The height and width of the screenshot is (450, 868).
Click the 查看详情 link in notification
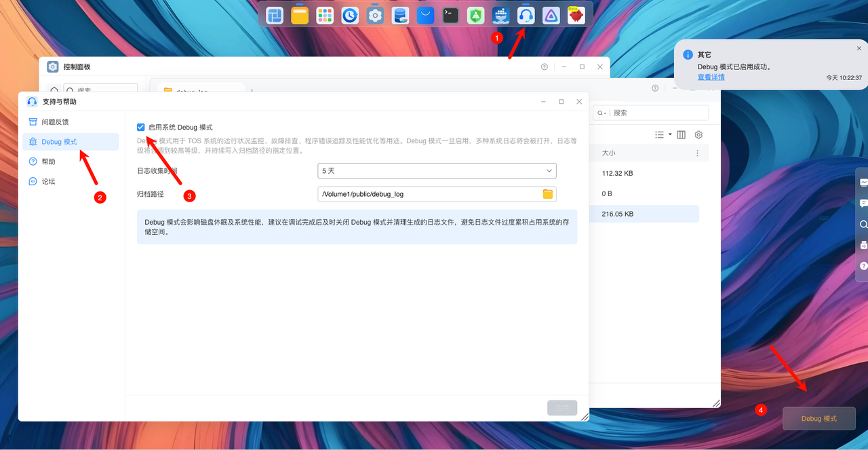point(711,77)
